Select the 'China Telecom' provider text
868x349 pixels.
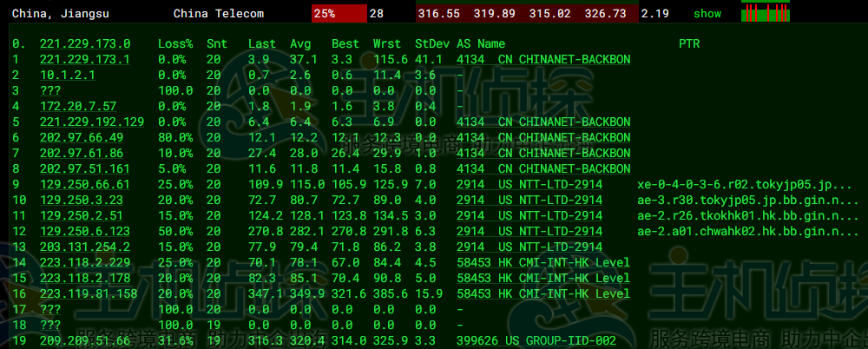point(219,14)
